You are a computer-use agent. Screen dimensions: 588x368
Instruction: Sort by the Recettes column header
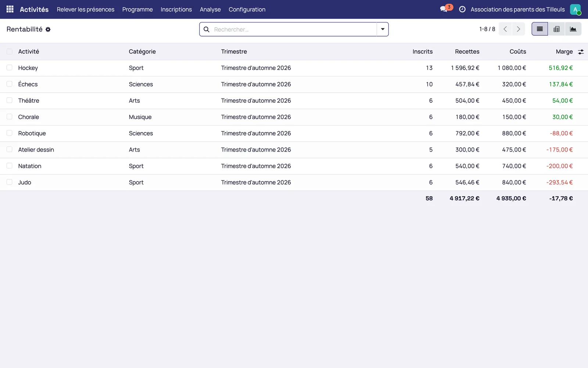(x=467, y=52)
